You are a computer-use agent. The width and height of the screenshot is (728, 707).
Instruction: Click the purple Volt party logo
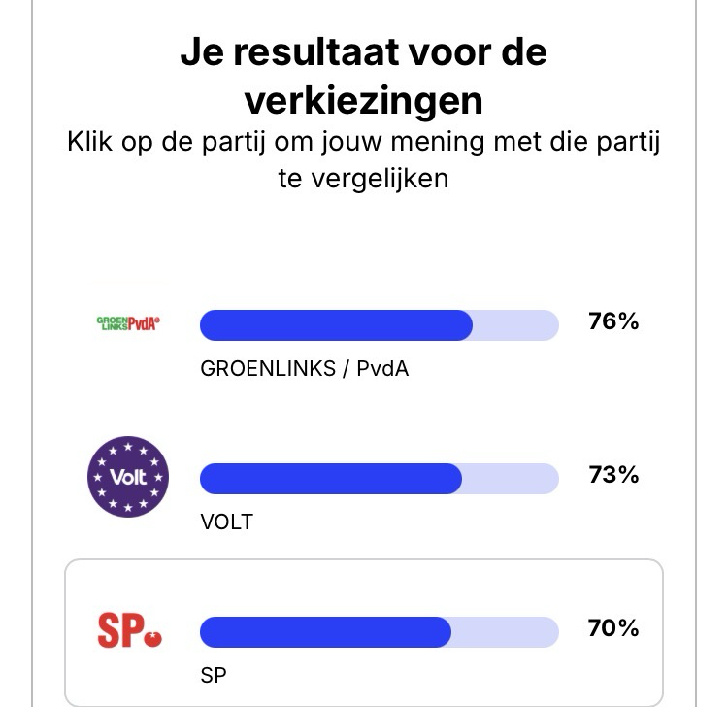tap(128, 477)
